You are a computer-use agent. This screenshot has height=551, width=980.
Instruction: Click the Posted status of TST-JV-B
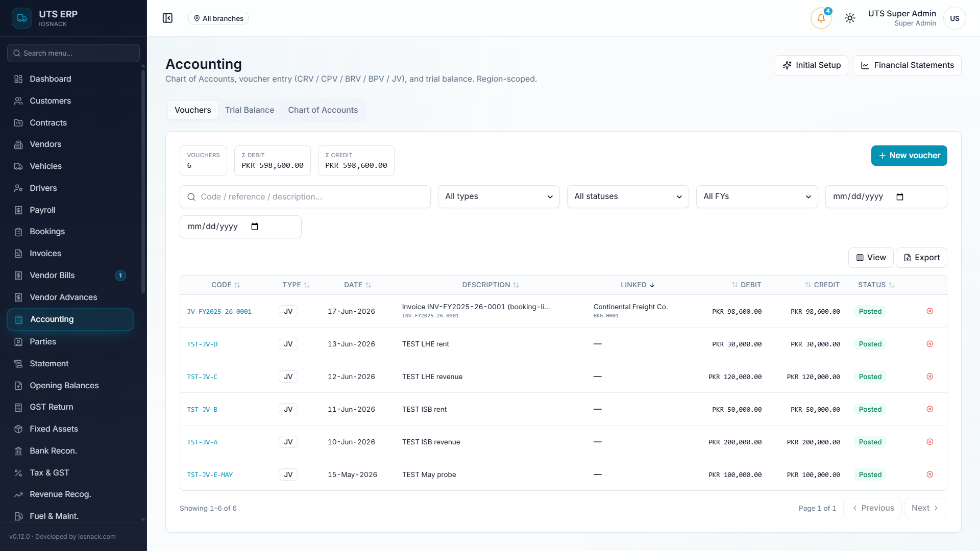(870, 409)
